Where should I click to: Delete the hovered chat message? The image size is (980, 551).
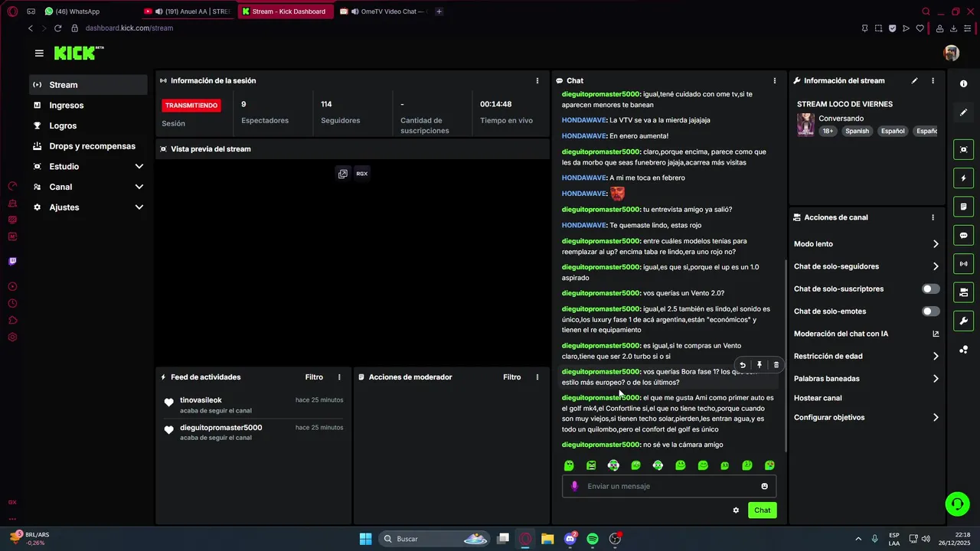tap(776, 365)
